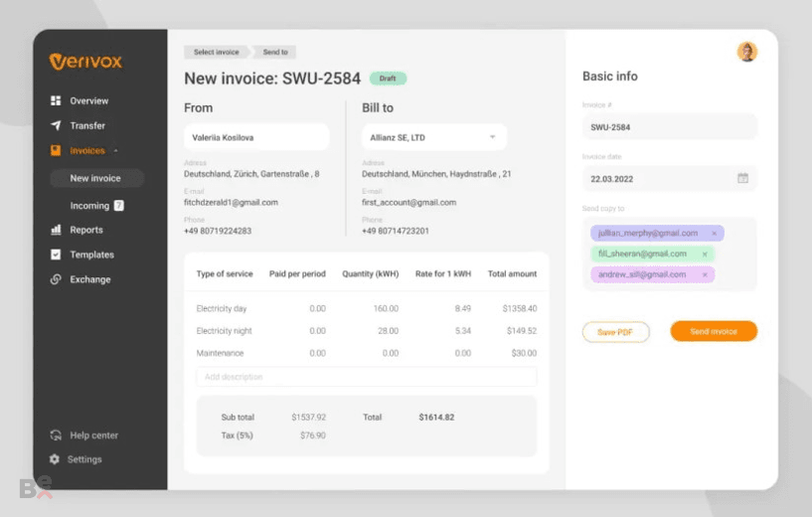Click the Verivox logo

coord(85,62)
